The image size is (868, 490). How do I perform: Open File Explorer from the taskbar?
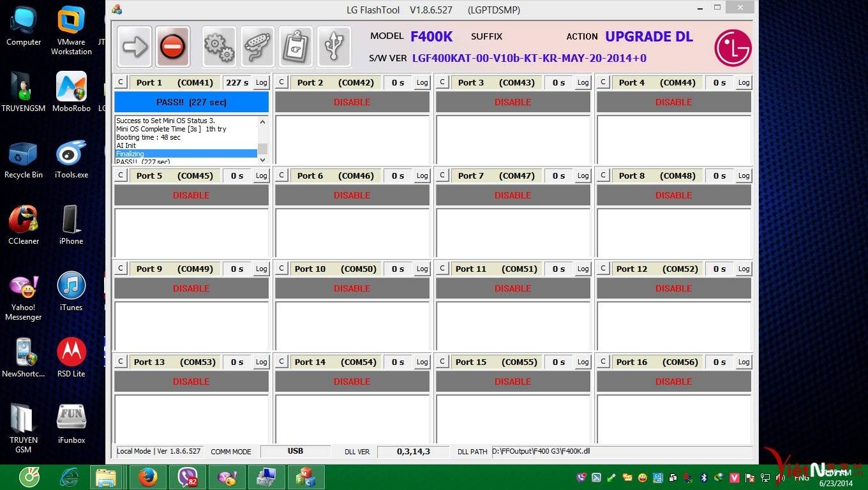(106, 477)
